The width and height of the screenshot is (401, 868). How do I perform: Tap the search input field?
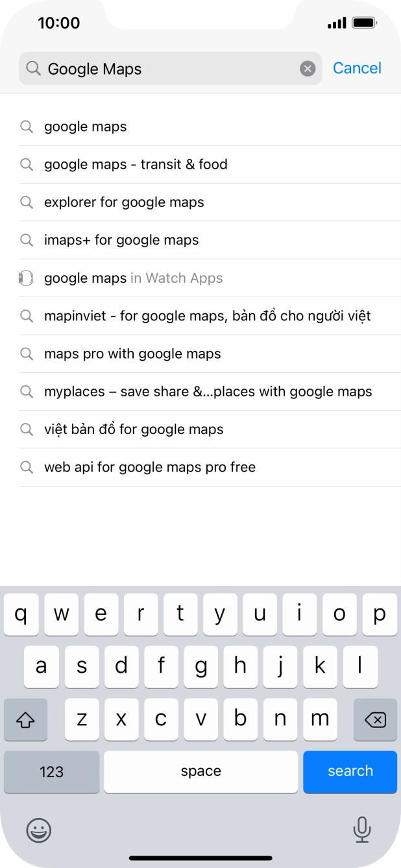pos(162,68)
